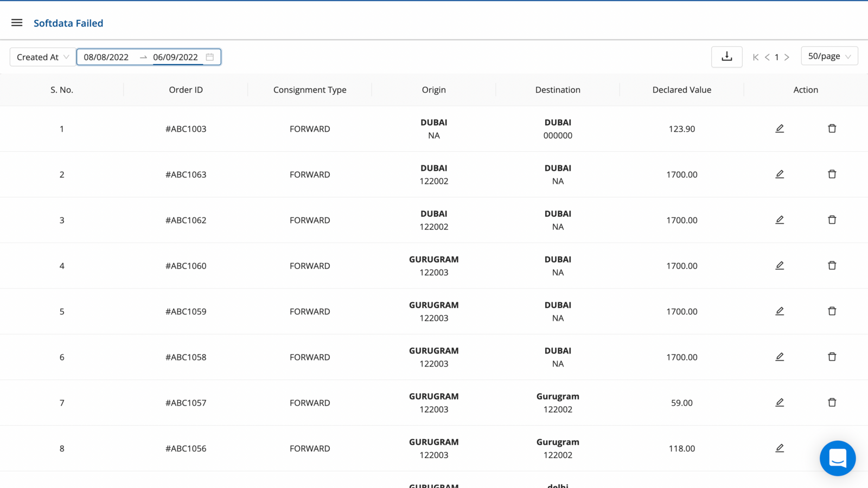Screen dimensions: 868x488
Task: Go to next page arrow
Action: (x=787, y=57)
